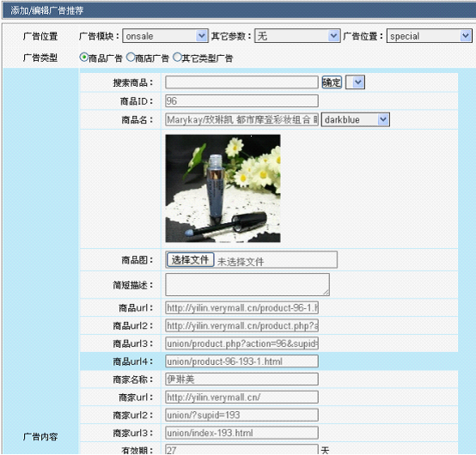Click the 商品名 text field
476x455 pixels.
tap(241, 119)
